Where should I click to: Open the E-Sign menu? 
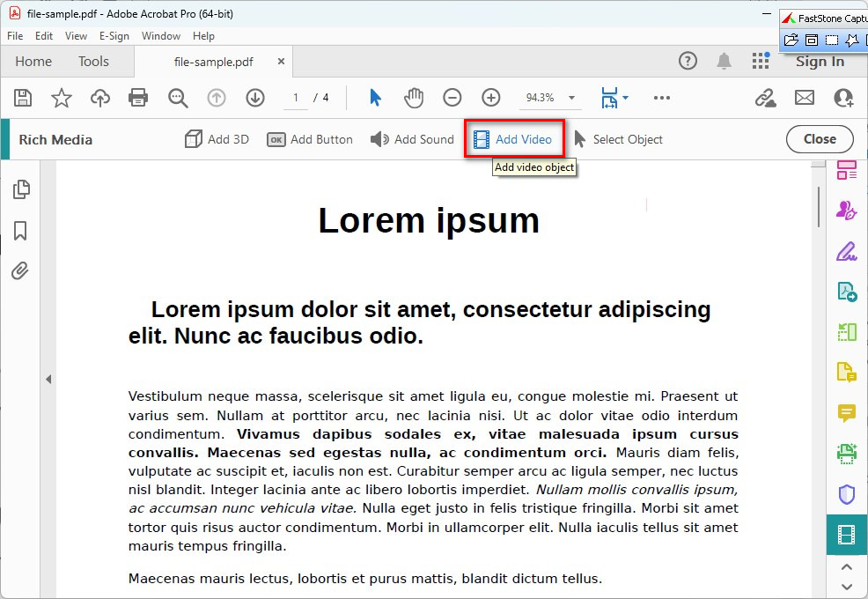pos(114,36)
